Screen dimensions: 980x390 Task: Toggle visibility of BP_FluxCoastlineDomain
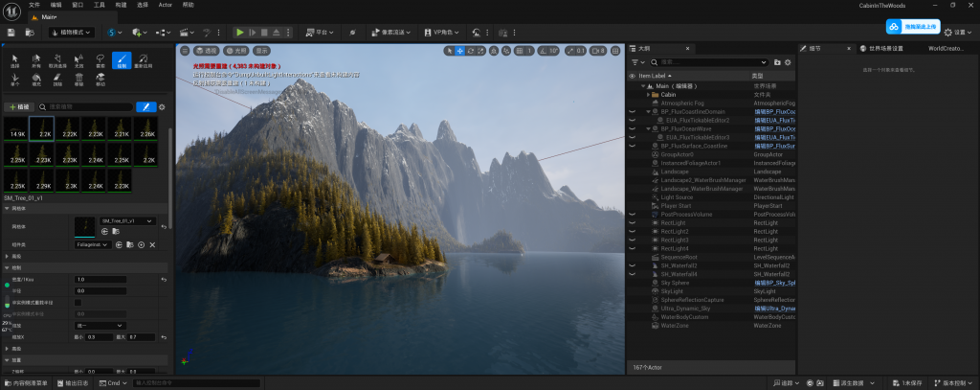[632, 111]
